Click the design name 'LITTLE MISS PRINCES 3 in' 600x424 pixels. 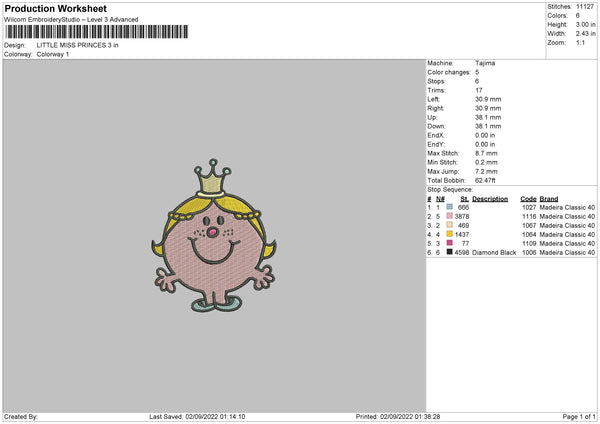tap(77, 45)
